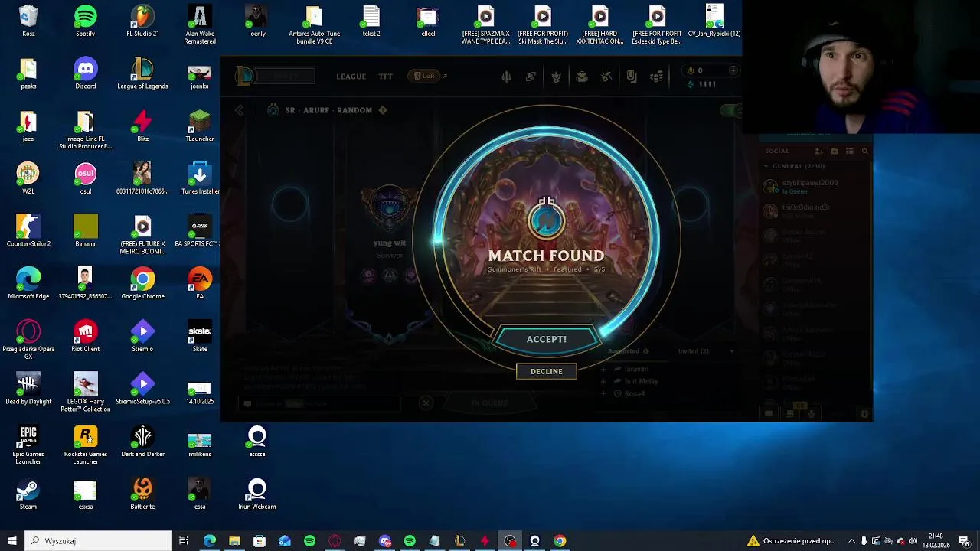Open the Windows notification center
Viewport: 980px width, 551px height.
tap(964, 541)
